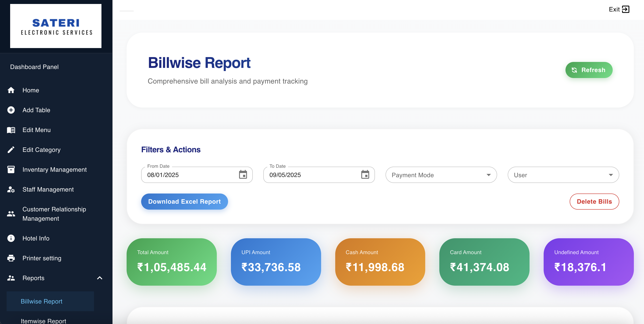Select the Inventary Management icon
Image resolution: width=644 pixels, height=324 pixels.
pyautogui.click(x=11, y=169)
